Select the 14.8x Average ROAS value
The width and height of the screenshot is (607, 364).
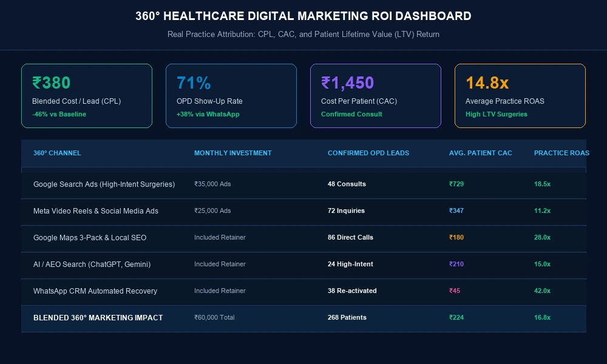pyautogui.click(x=487, y=83)
